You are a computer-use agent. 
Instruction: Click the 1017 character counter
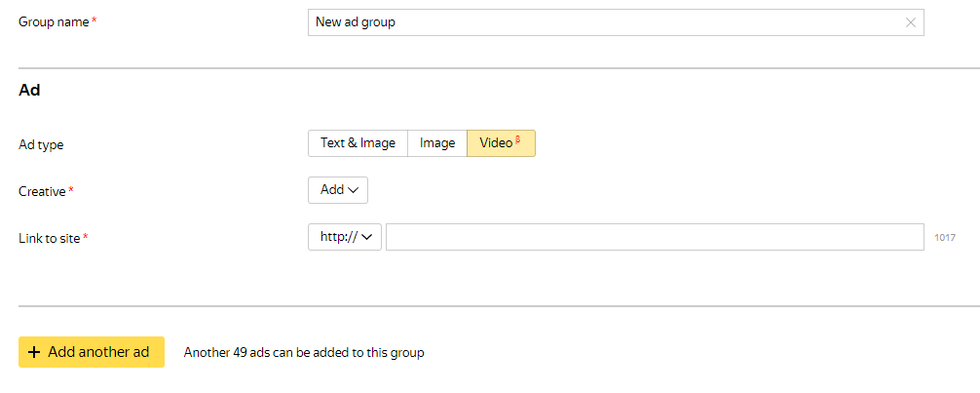[x=945, y=238]
